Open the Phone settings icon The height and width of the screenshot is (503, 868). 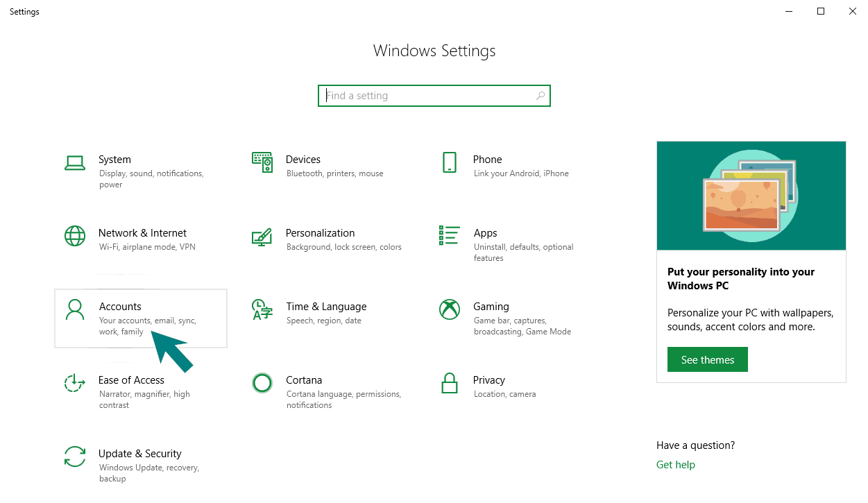pyautogui.click(x=450, y=162)
